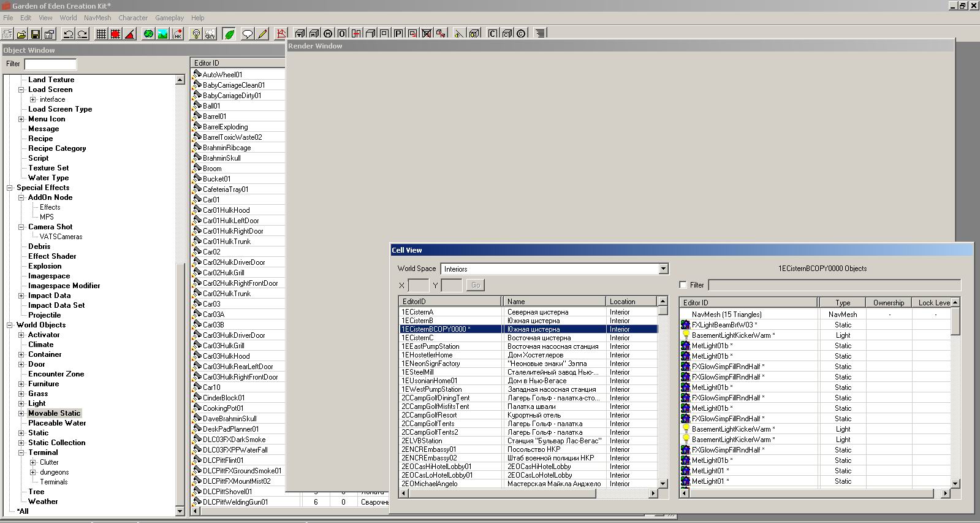Open the World Space Interiors dropdown
This screenshot has height=523, width=980.
(x=663, y=269)
